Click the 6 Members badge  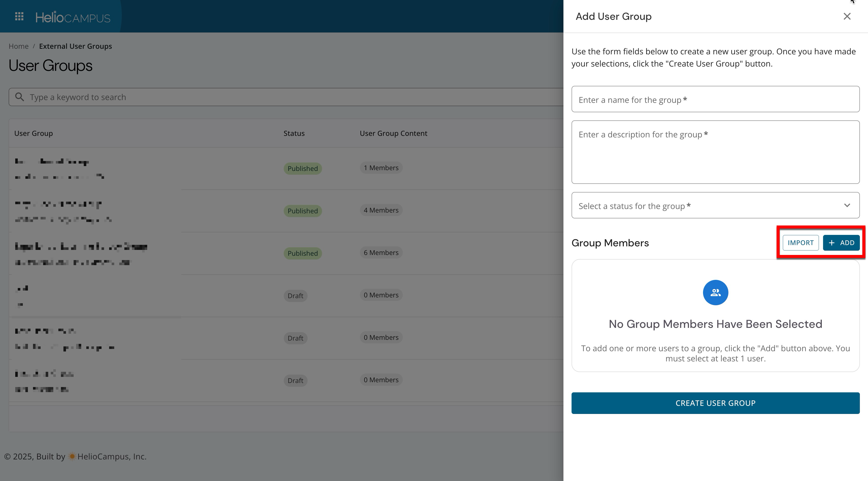381,253
